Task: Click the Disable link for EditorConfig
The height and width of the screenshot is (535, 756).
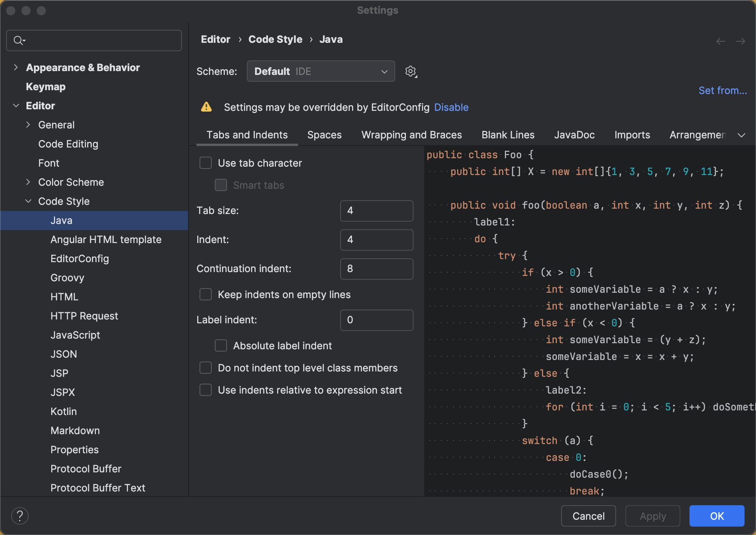Action: coord(451,107)
